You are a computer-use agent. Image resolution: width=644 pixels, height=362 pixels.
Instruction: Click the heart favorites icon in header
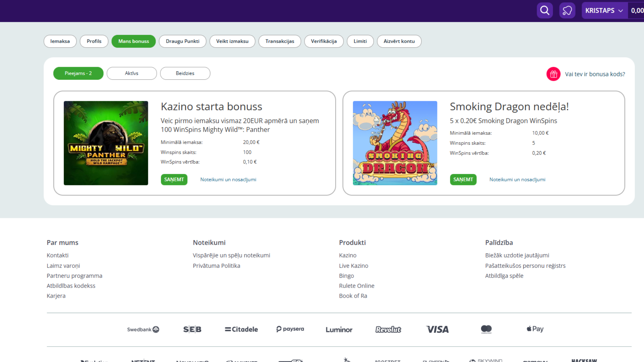567,10
